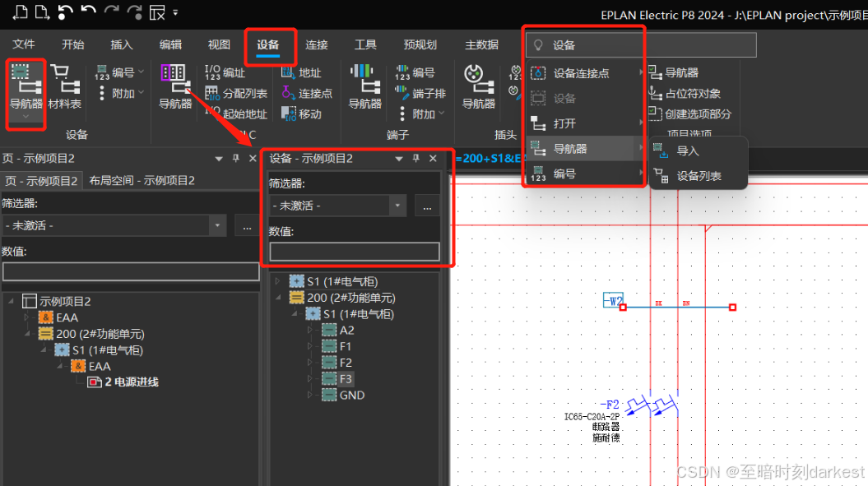
Task: Create new project icon in quick access
Action: tap(21, 12)
